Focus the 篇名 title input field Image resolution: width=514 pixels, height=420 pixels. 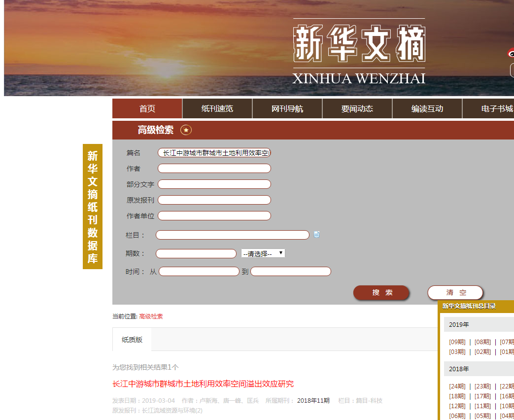point(214,153)
